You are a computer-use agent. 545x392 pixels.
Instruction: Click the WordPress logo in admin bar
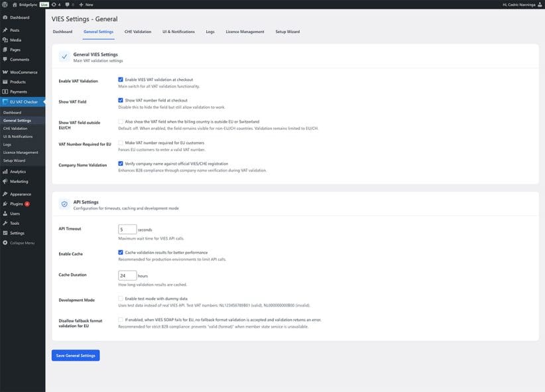pyautogui.click(x=5, y=4)
